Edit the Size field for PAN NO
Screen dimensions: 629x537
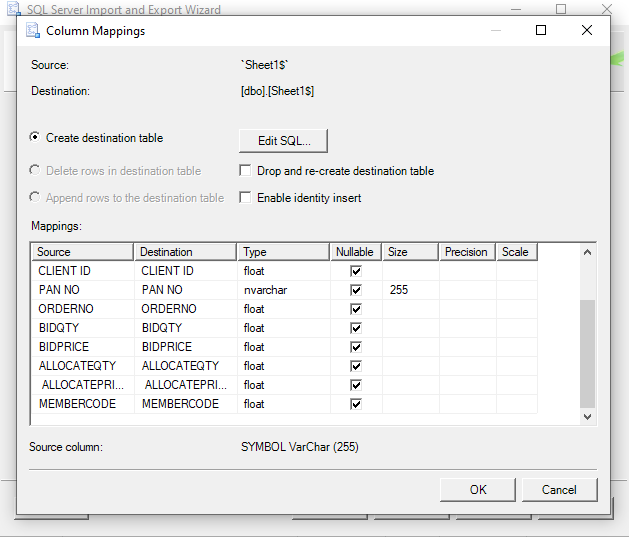(410, 290)
